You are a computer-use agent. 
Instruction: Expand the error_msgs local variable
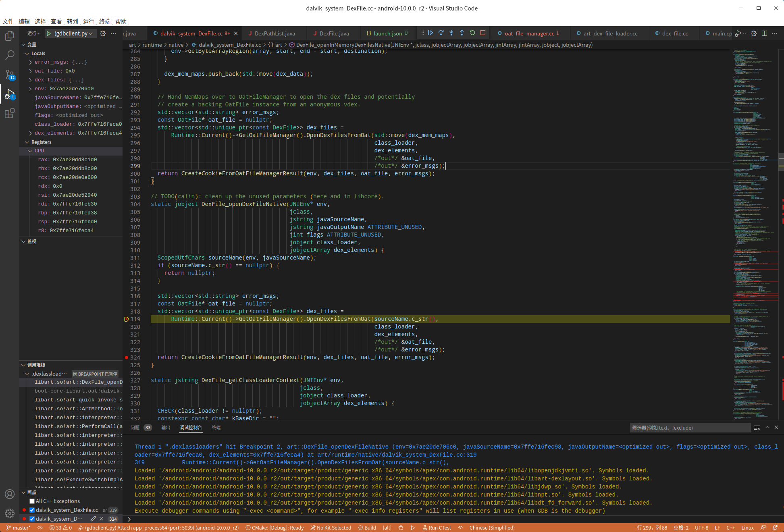31,62
